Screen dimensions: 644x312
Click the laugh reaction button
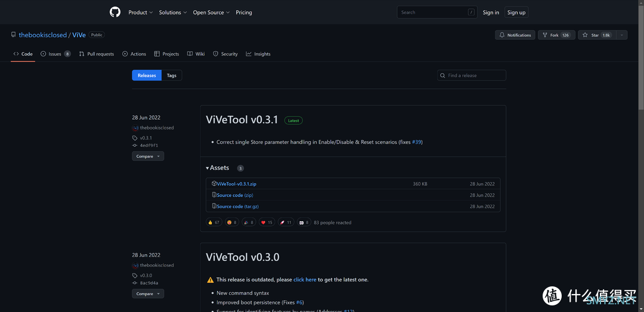(232, 223)
